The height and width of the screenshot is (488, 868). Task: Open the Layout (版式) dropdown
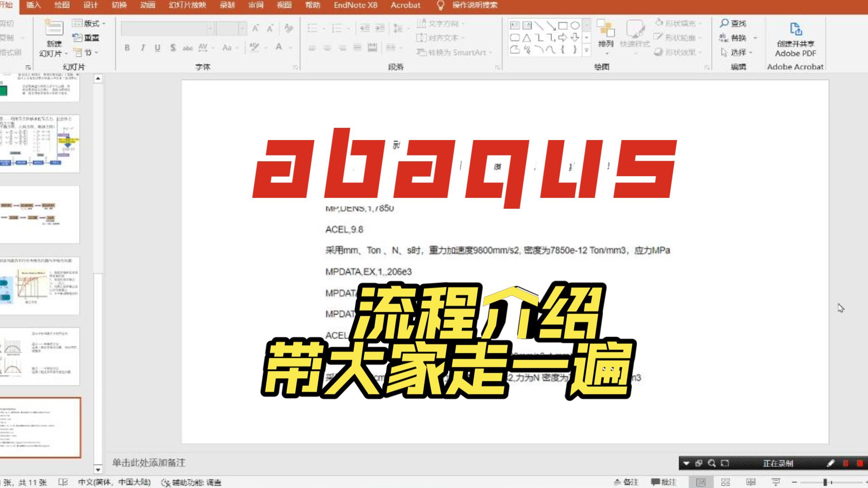click(89, 23)
